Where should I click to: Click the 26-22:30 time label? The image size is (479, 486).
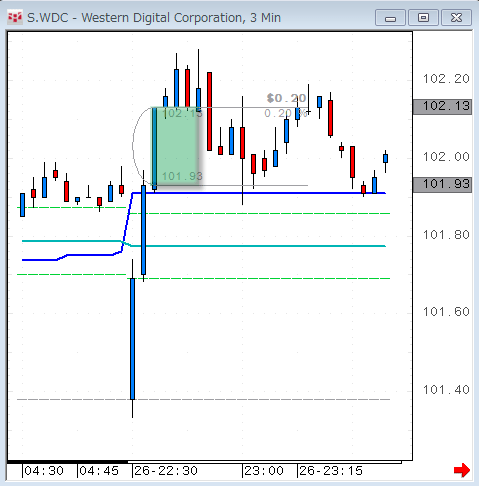click(x=166, y=471)
